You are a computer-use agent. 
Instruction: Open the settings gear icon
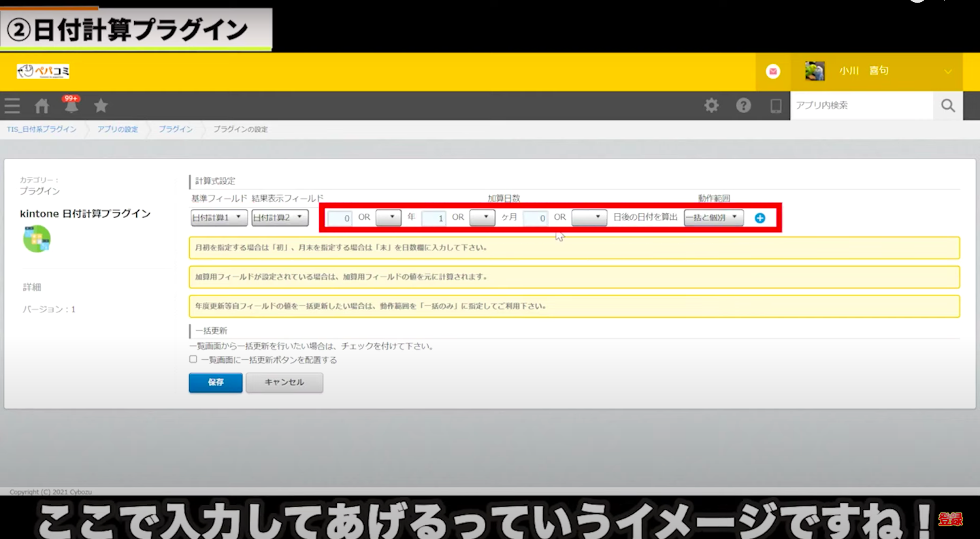click(x=711, y=105)
